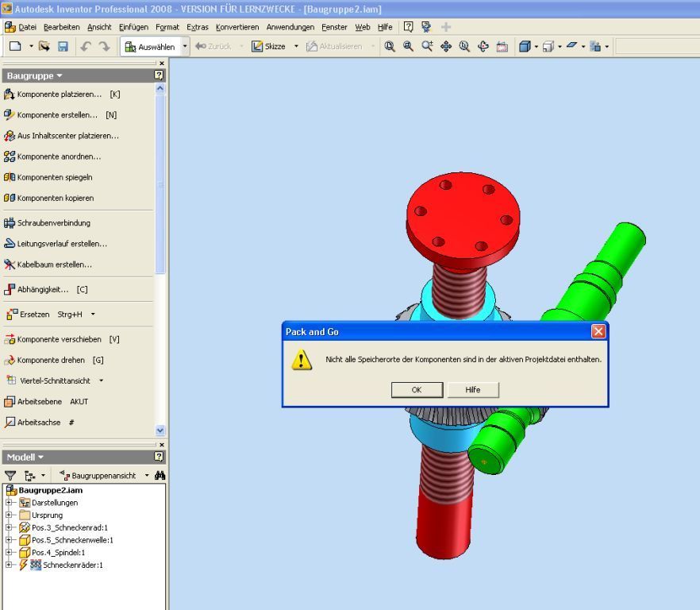The height and width of the screenshot is (610, 700).
Task: Open the Ansicht menu
Action: tap(99, 27)
